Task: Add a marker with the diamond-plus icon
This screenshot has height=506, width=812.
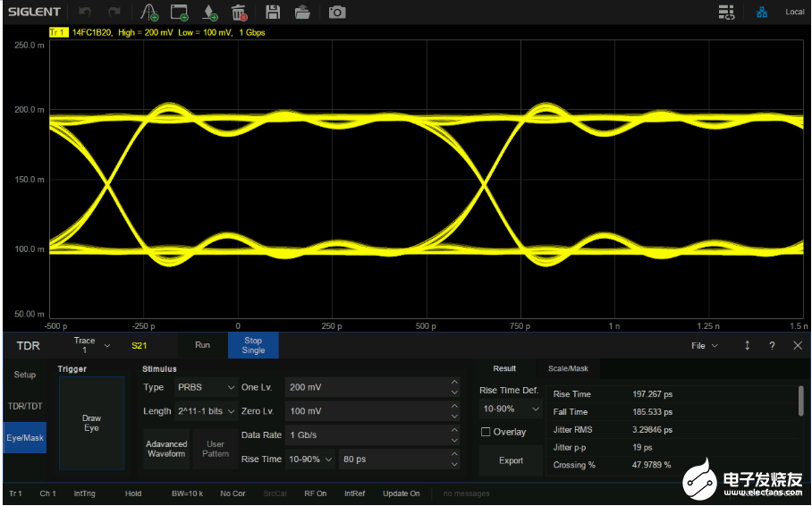Action: click(210, 12)
